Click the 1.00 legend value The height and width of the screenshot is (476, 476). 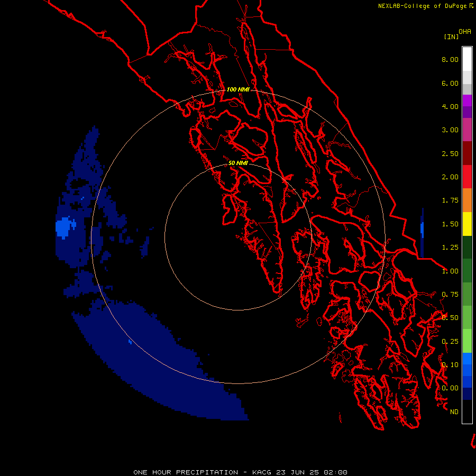pyautogui.click(x=450, y=271)
